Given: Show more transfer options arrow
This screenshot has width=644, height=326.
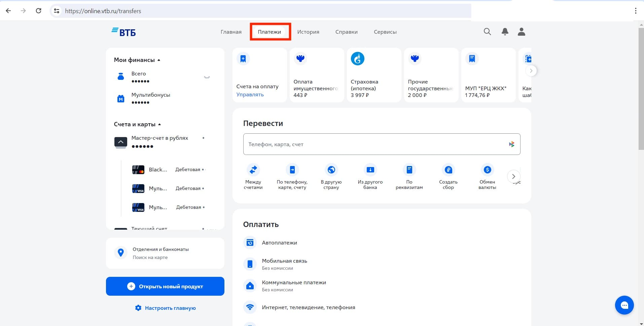Looking at the screenshot, I should tap(513, 176).
